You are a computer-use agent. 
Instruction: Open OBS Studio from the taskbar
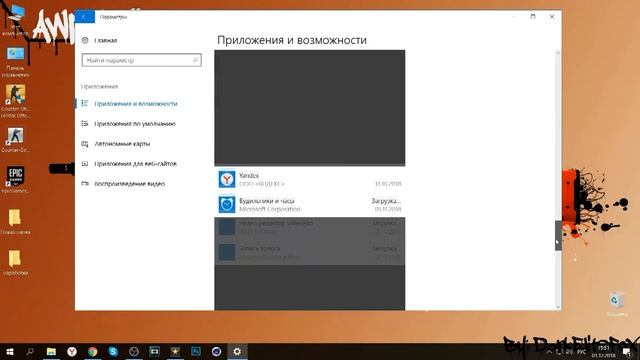134,351
